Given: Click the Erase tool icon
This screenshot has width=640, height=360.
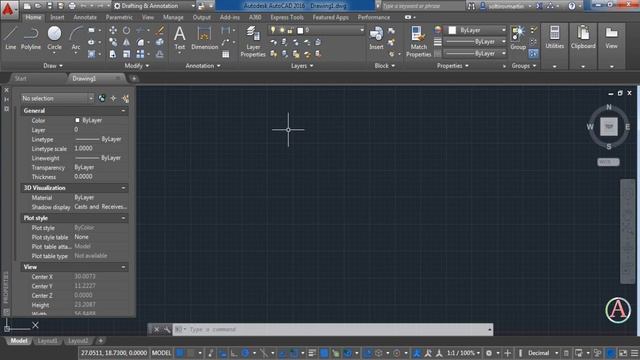Looking at the screenshot, I should [160, 30].
